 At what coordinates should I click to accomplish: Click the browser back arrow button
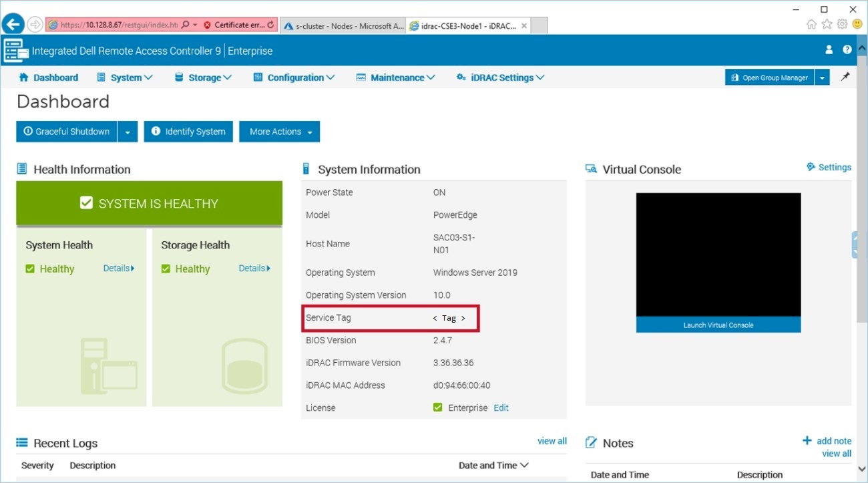point(13,24)
